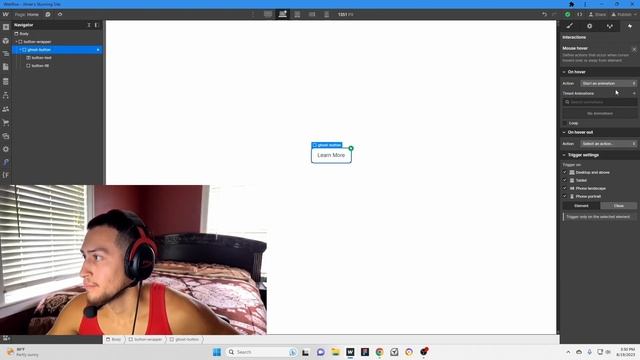Open the site Settings gear in sidebar
The image size is (640, 360).
[6, 149]
